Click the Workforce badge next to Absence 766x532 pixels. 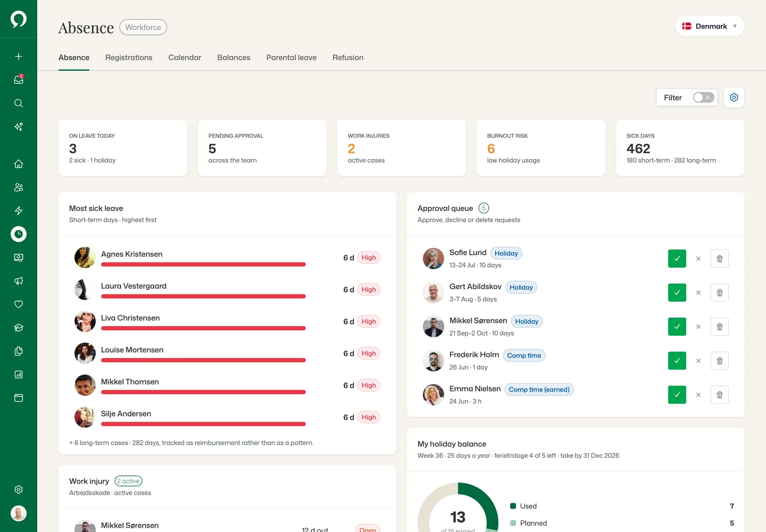[143, 27]
